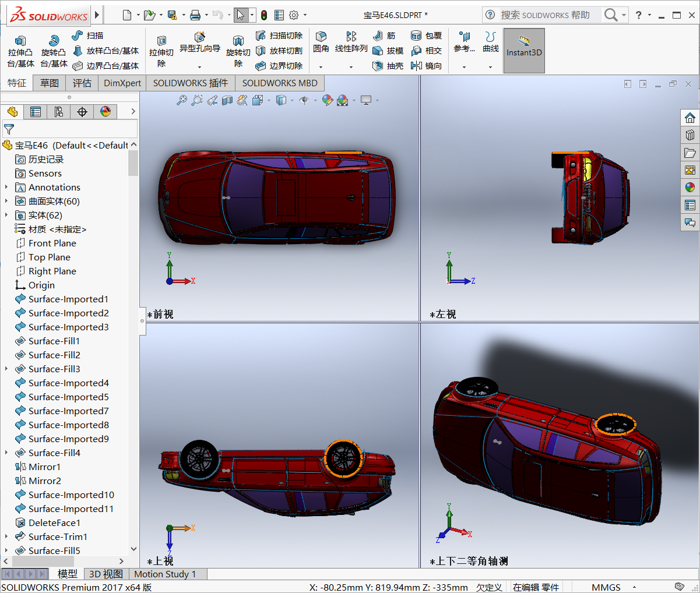
Task: Expand the 曲面实体(60) folder
Action: coord(6,201)
